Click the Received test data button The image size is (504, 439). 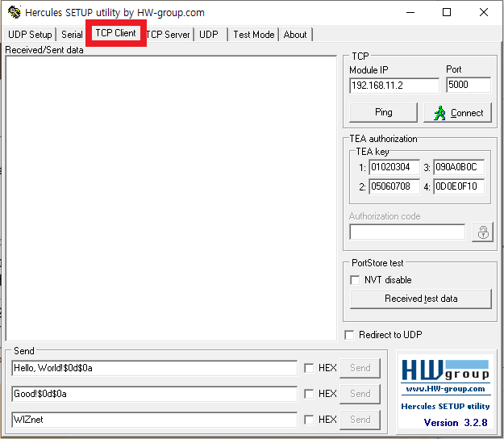tap(421, 299)
